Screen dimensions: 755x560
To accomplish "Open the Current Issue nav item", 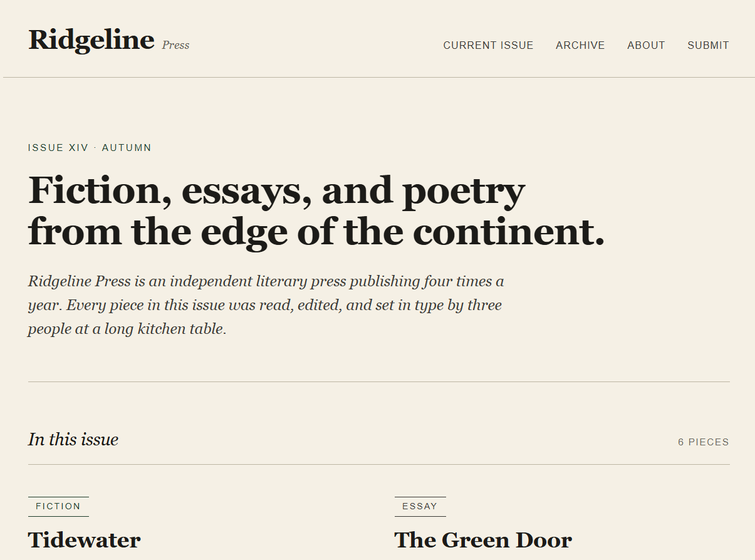I will [488, 45].
